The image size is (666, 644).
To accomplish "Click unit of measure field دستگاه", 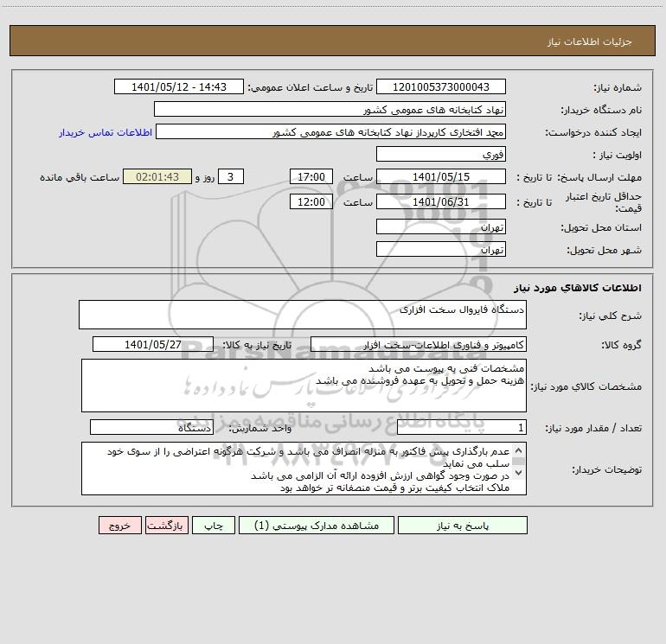I will [x=151, y=427].
